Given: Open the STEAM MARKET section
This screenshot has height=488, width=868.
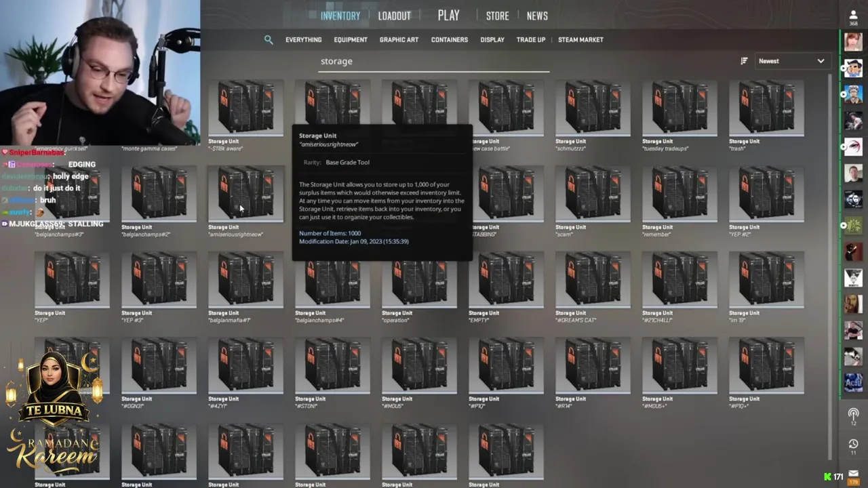Looking at the screenshot, I should (x=580, y=40).
